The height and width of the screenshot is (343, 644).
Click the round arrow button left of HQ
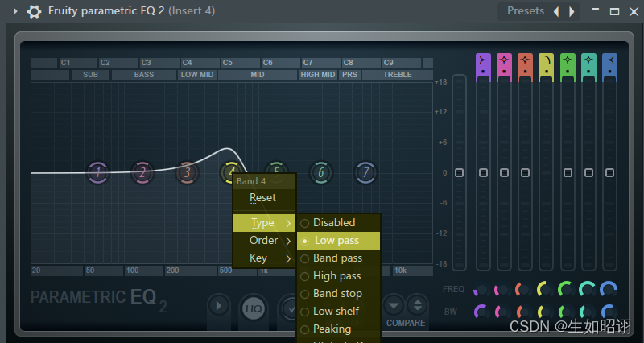(x=218, y=306)
